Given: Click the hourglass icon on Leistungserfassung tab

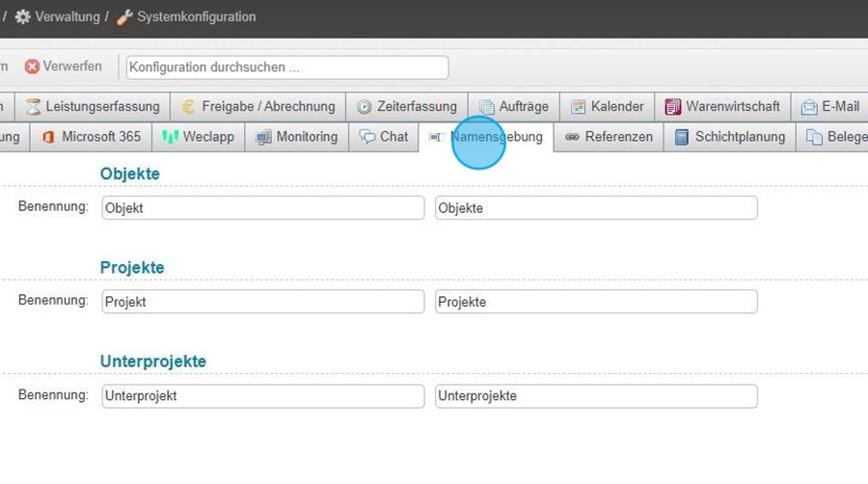Looking at the screenshot, I should pyautogui.click(x=34, y=107).
